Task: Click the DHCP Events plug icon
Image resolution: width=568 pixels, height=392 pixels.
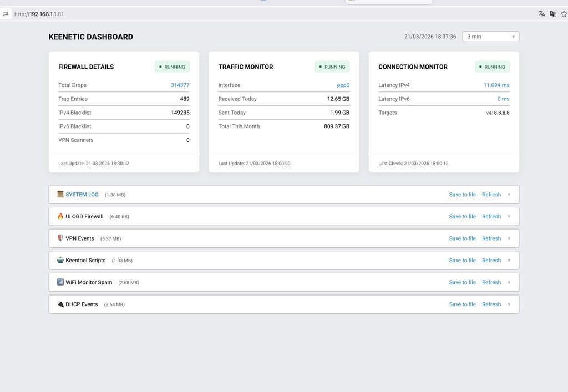Action: [x=60, y=304]
